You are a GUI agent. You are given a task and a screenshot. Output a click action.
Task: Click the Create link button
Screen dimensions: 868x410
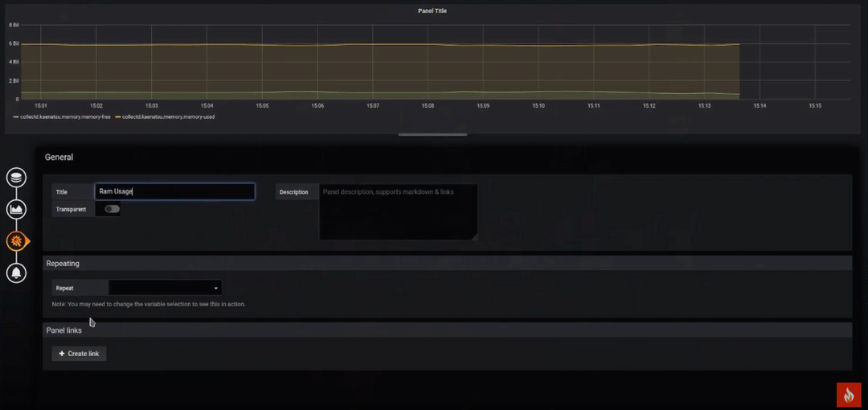tap(79, 354)
